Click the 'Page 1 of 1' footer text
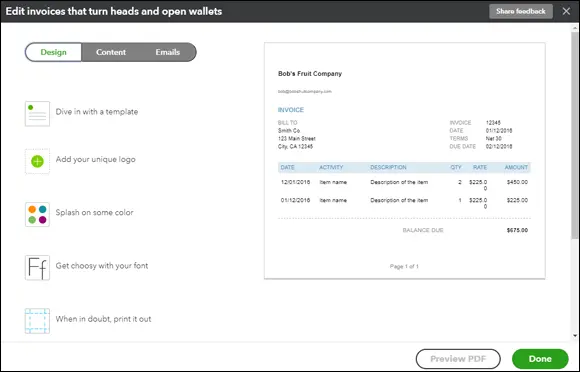Image resolution: width=580 pixels, height=372 pixels. 404,266
